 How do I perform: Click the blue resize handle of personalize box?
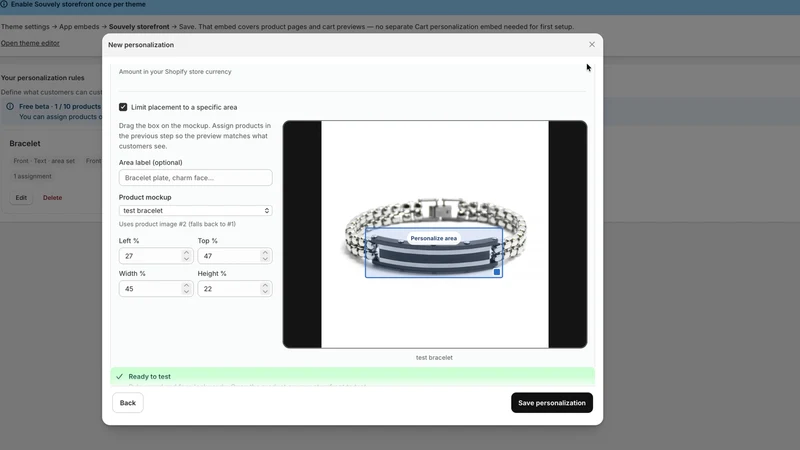tap(497, 272)
